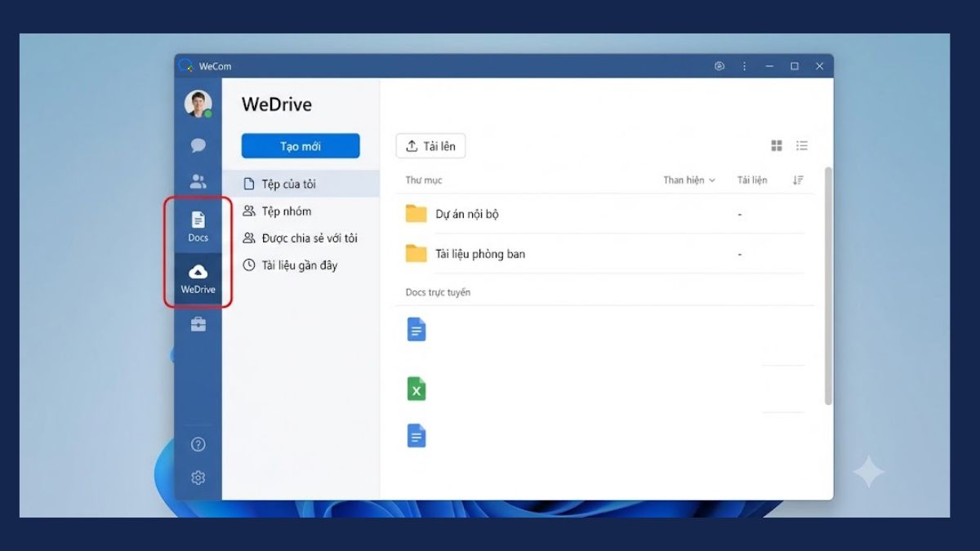The image size is (980, 551).
Task: Open the Docs section in sidebar
Action: point(198,226)
